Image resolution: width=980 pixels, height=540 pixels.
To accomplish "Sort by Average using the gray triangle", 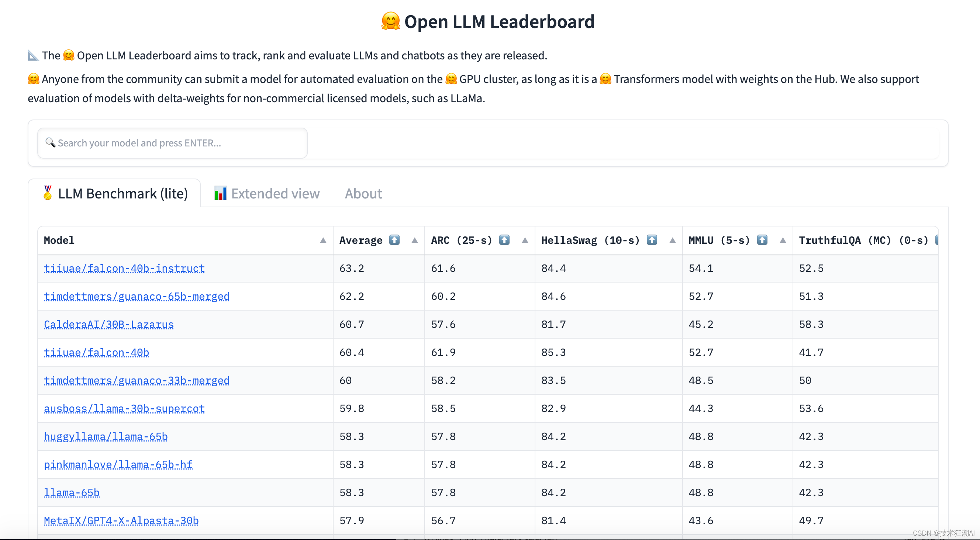I will click(415, 240).
